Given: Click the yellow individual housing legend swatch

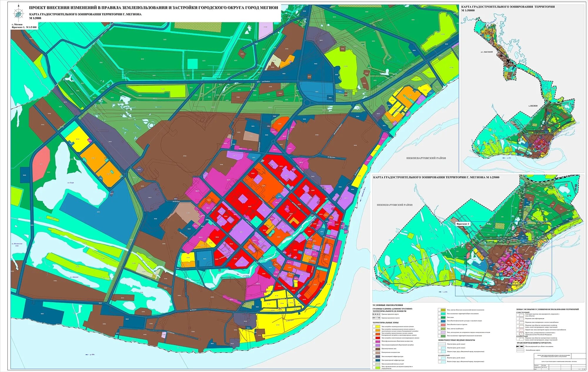Looking at the screenshot, I should [377, 326].
